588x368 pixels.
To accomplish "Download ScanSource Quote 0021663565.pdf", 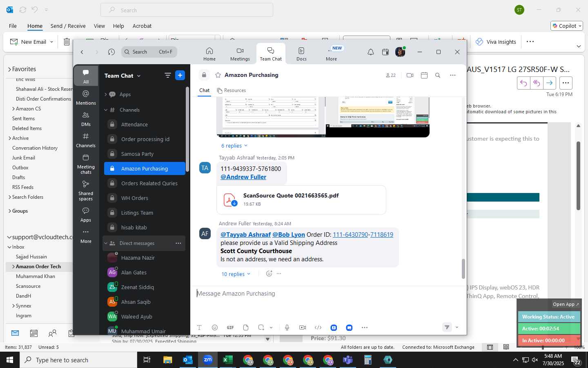I will [234, 203].
